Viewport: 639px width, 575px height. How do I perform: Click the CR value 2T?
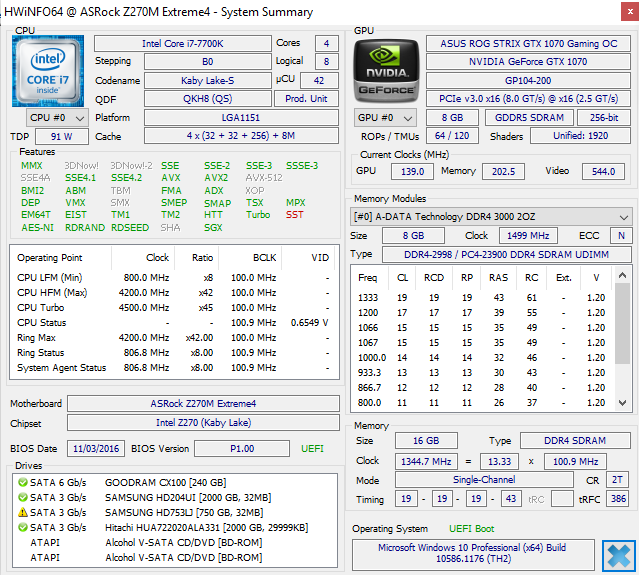pyautogui.click(x=617, y=480)
